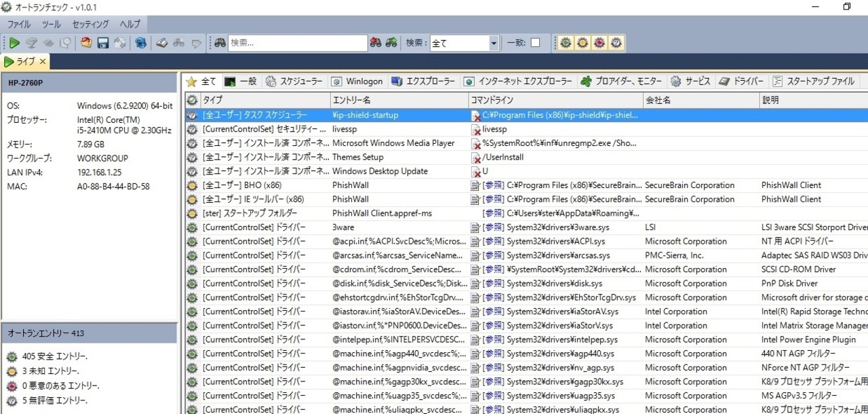868x414 pixels.
Task: Click the 0 悪意のある エントリー summary line
Action: pyautogui.click(x=60, y=385)
